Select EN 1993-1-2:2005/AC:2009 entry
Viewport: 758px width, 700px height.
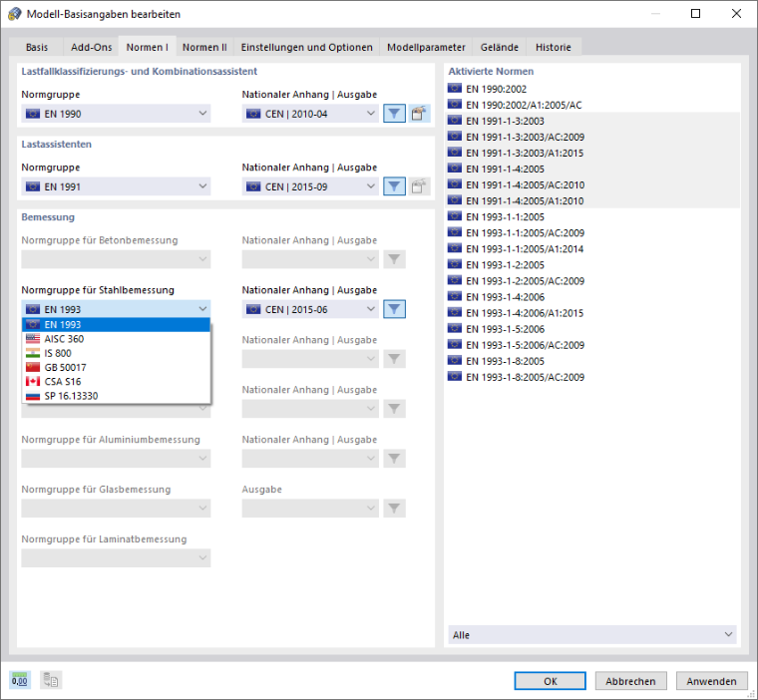pos(592,281)
